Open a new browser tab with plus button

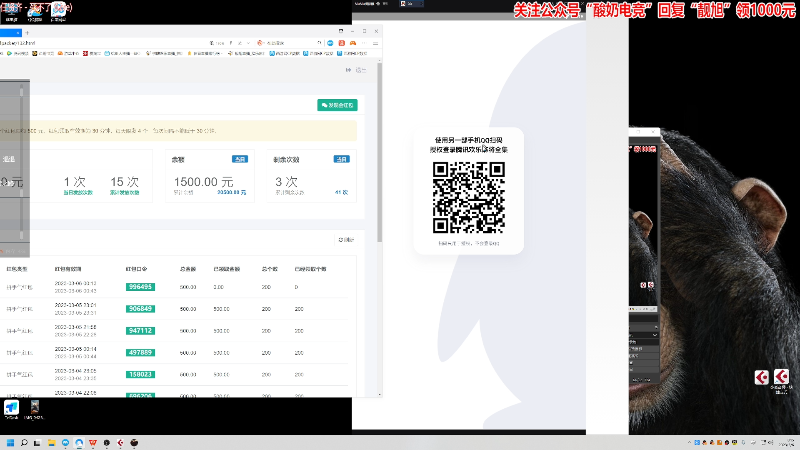click(x=27, y=33)
